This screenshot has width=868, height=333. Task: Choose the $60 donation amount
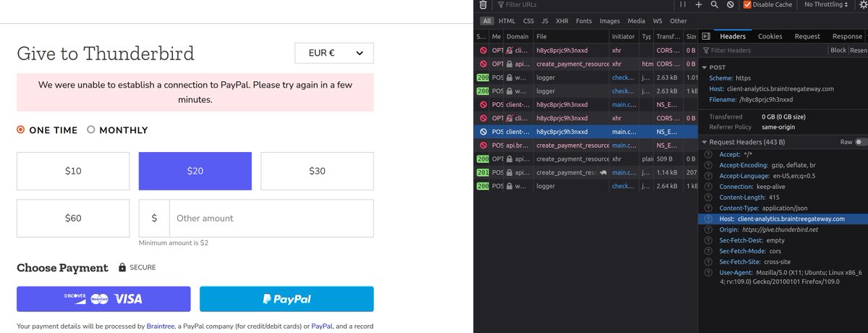(73, 218)
